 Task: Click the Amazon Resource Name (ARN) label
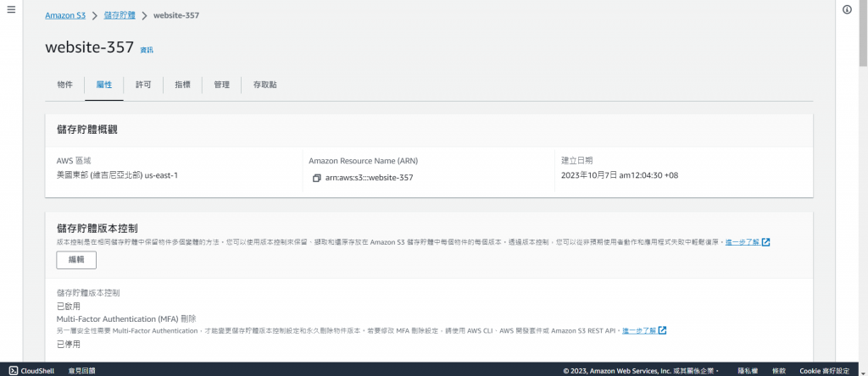click(363, 161)
